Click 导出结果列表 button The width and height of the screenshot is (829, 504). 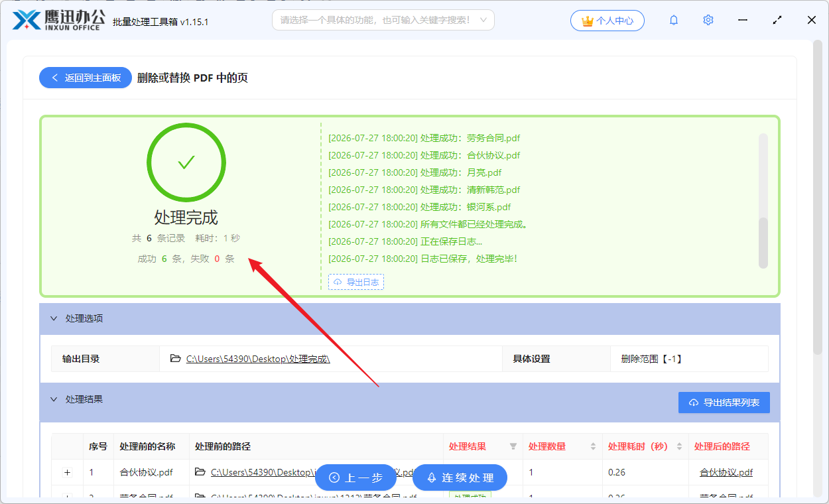[724, 403]
